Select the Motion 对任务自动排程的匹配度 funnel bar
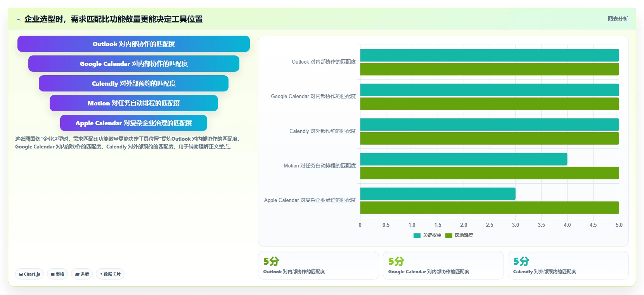The width and height of the screenshot is (644, 295). [133, 103]
